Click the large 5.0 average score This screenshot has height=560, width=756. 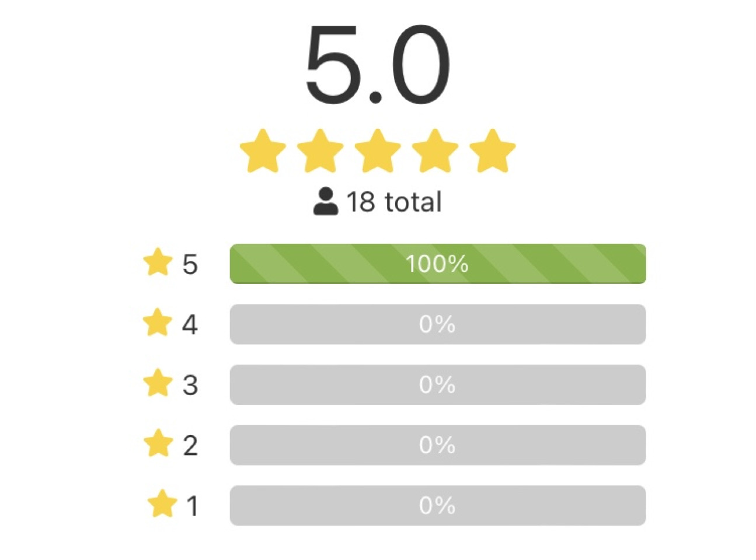point(377,65)
